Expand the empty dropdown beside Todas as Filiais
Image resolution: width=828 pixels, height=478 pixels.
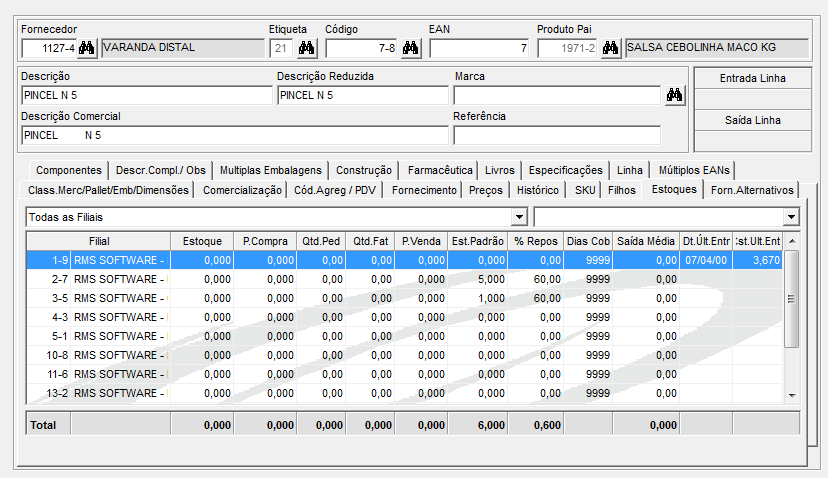791,217
